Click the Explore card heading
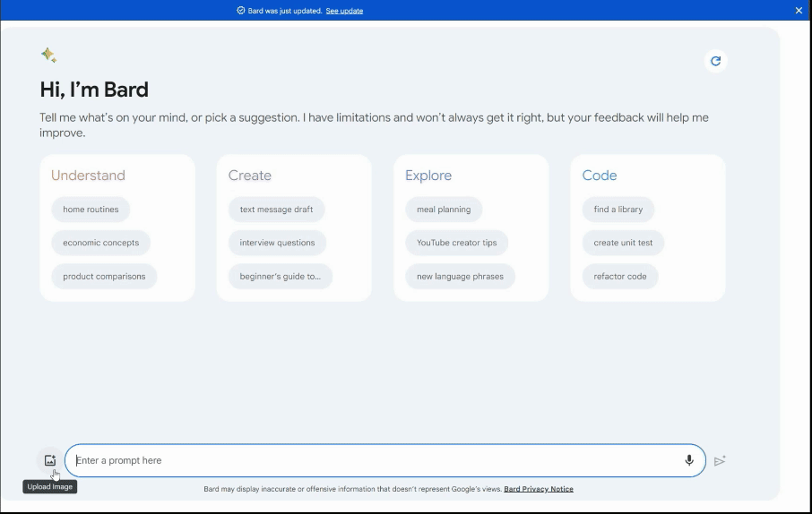The height and width of the screenshot is (514, 812). pos(428,176)
